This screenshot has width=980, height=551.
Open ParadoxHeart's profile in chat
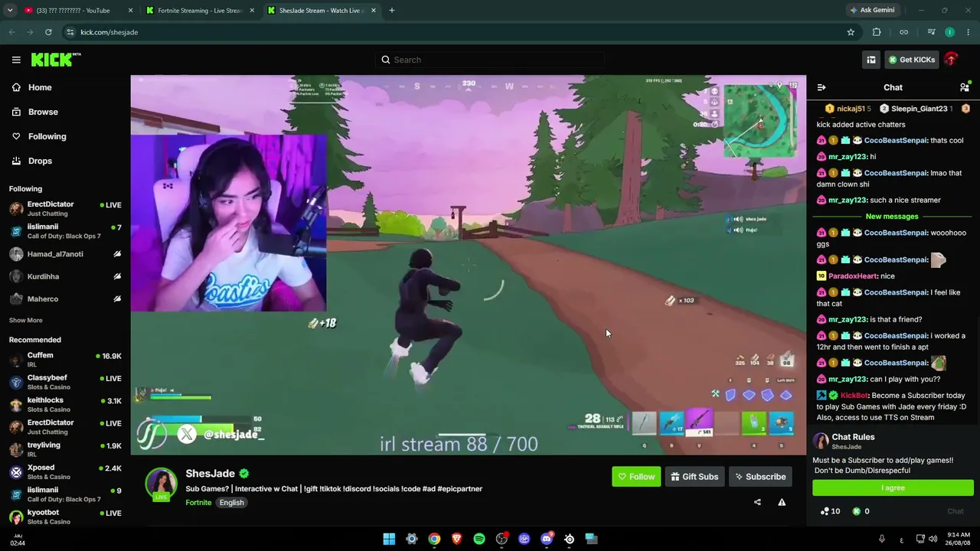click(x=853, y=276)
